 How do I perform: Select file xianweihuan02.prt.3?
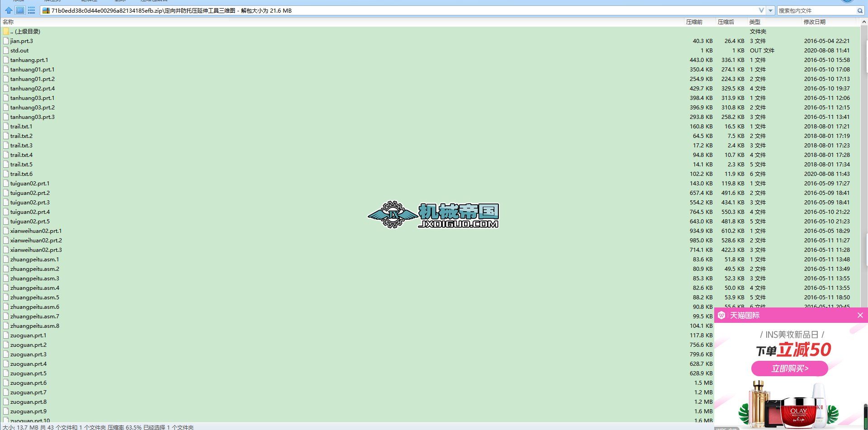(36, 250)
